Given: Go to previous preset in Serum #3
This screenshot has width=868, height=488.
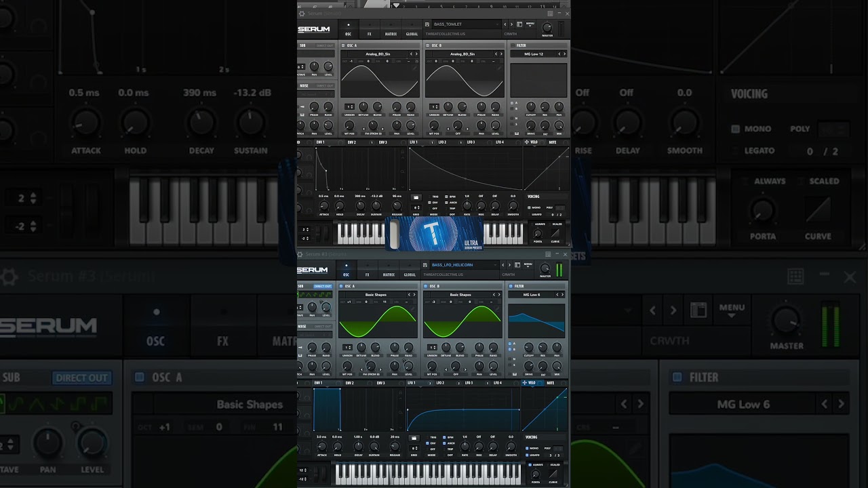Looking at the screenshot, I should pos(504,265).
